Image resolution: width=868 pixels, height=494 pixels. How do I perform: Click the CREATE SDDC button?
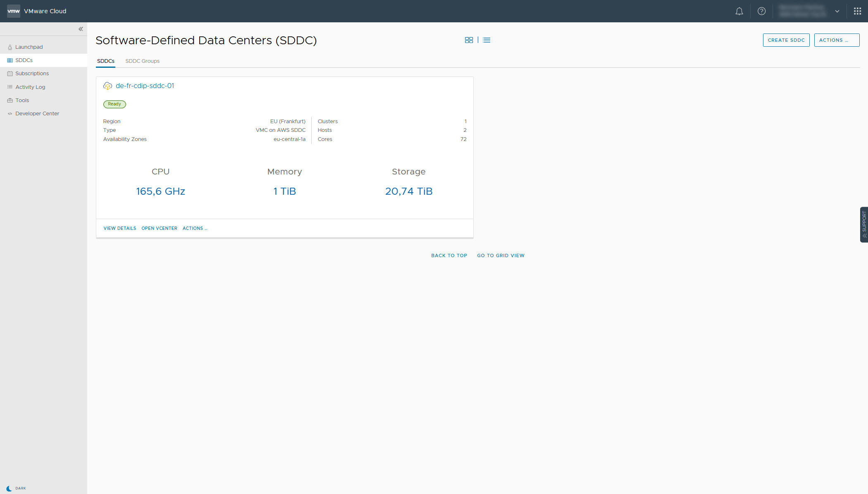786,40
